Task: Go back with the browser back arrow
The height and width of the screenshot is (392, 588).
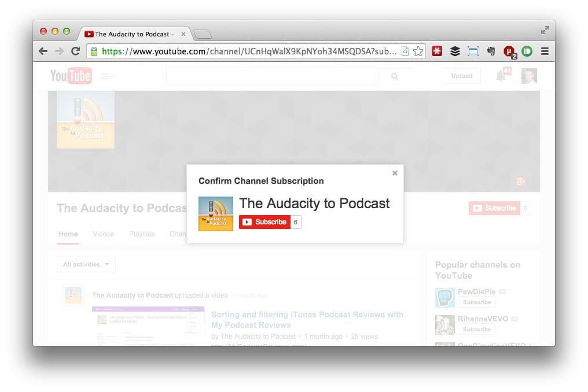Action: pos(43,51)
